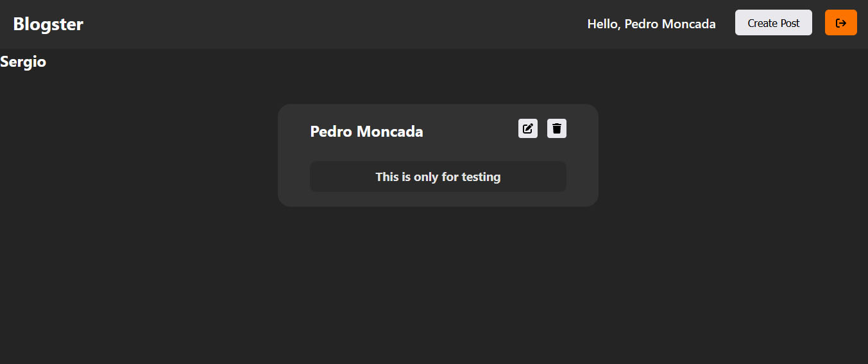Image resolution: width=868 pixels, height=364 pixels.
Task: Click "Moncada" in the header greeting
Action: [x=688, y=24]
